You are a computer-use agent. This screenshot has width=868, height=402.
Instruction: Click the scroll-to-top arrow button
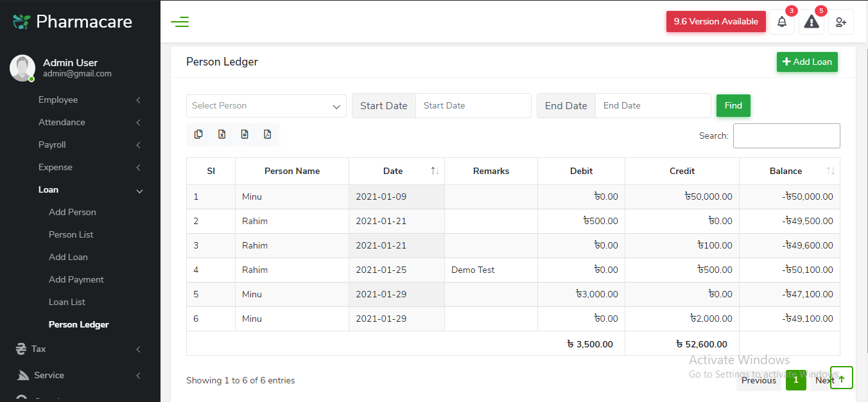841,378
